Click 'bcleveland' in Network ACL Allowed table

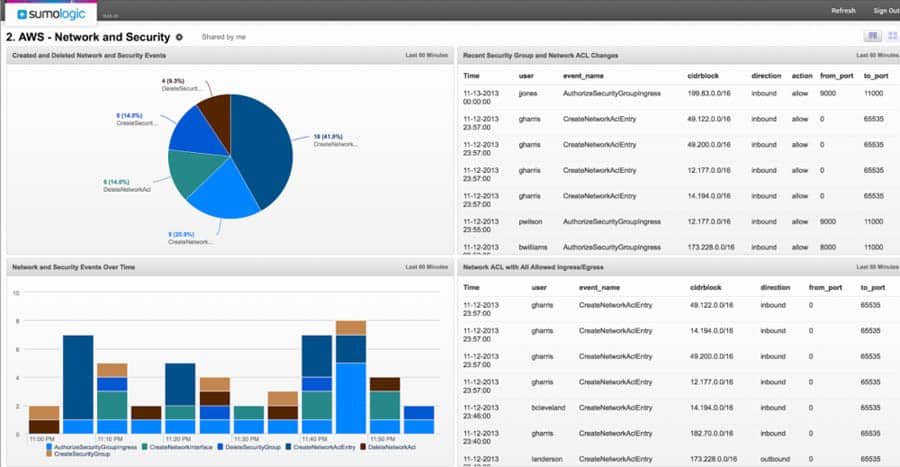point(548,408)
